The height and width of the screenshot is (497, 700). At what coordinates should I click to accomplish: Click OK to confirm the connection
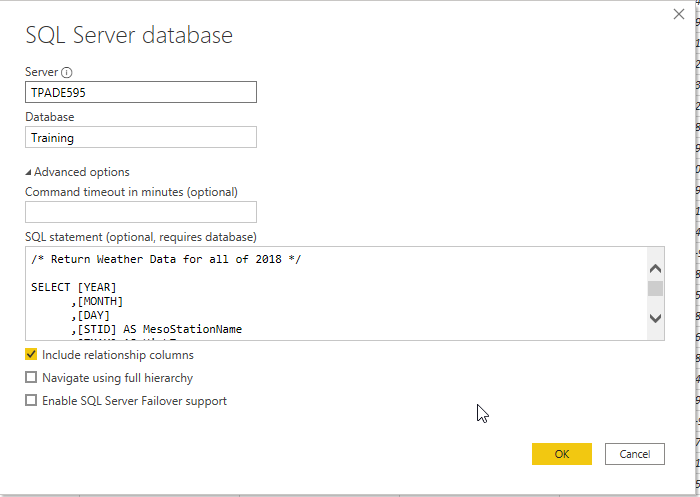[x=562, y=454]
